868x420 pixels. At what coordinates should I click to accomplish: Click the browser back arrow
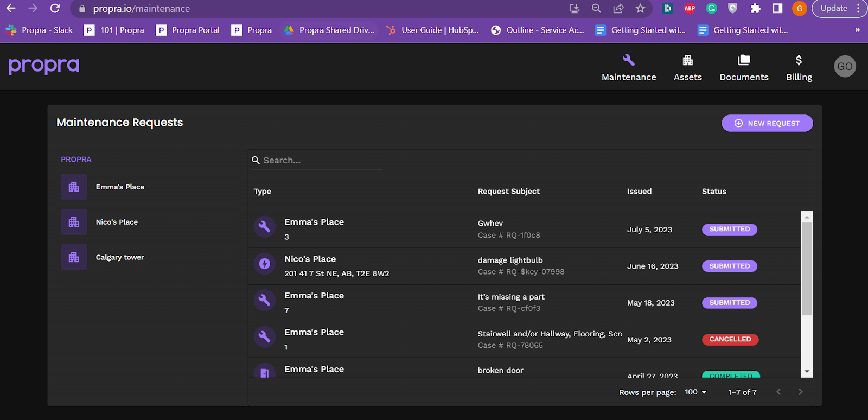coord(11,8)
